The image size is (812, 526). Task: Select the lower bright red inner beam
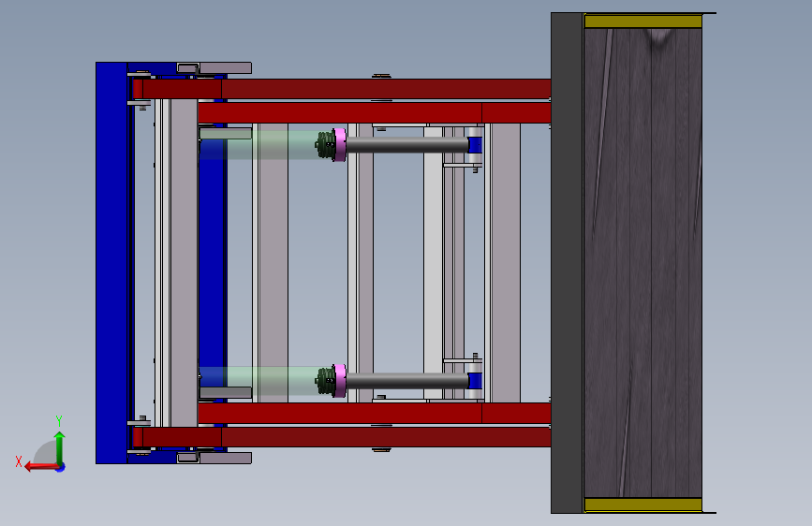(x=374, y=413)
